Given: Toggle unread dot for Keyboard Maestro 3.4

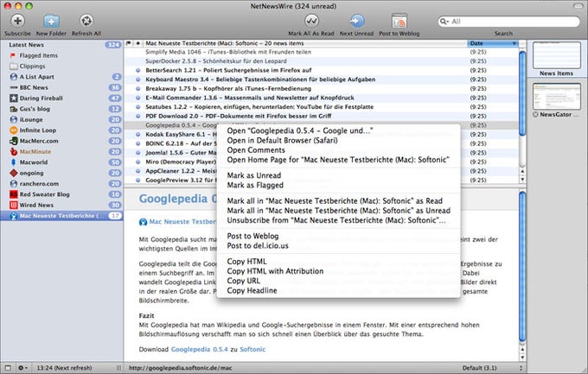Looking at the screenshot, I should click(138, 79).
